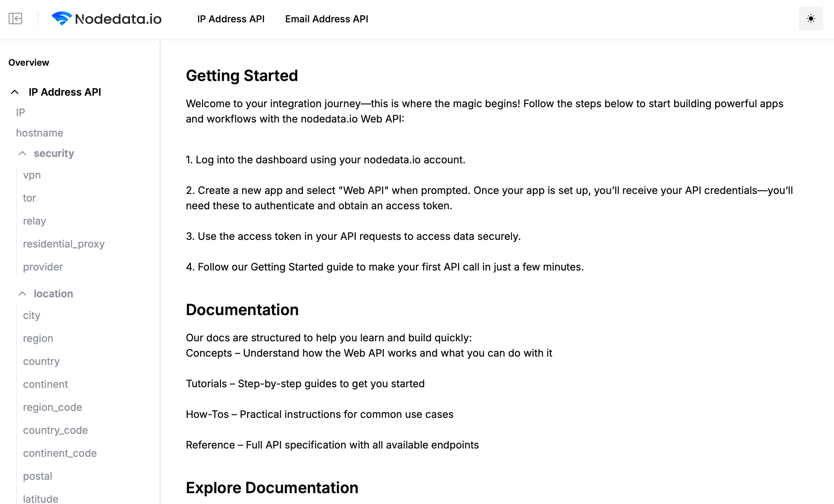Select vpn under security
This screenshot has height=504, width=834.
coord(32,175)
